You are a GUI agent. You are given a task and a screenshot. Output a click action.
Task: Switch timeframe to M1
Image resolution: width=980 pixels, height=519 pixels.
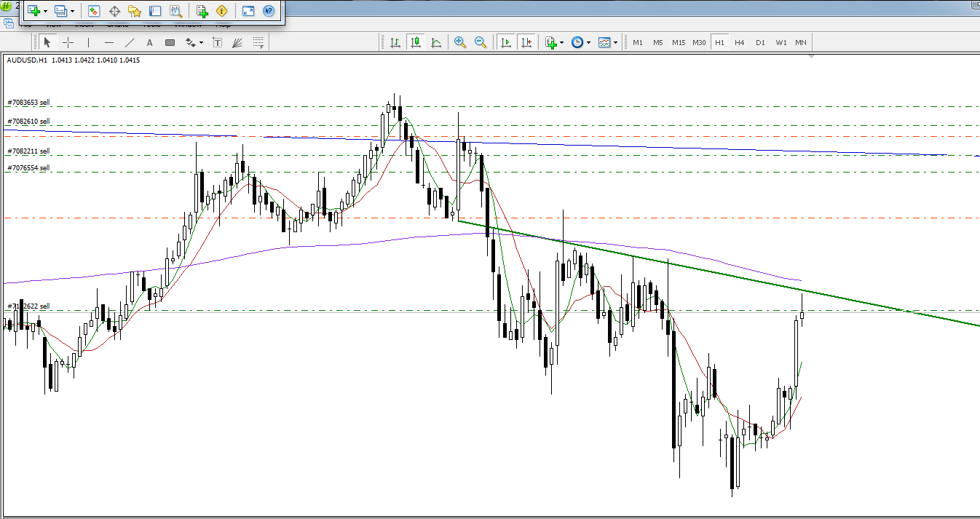(x=638, y=42)
